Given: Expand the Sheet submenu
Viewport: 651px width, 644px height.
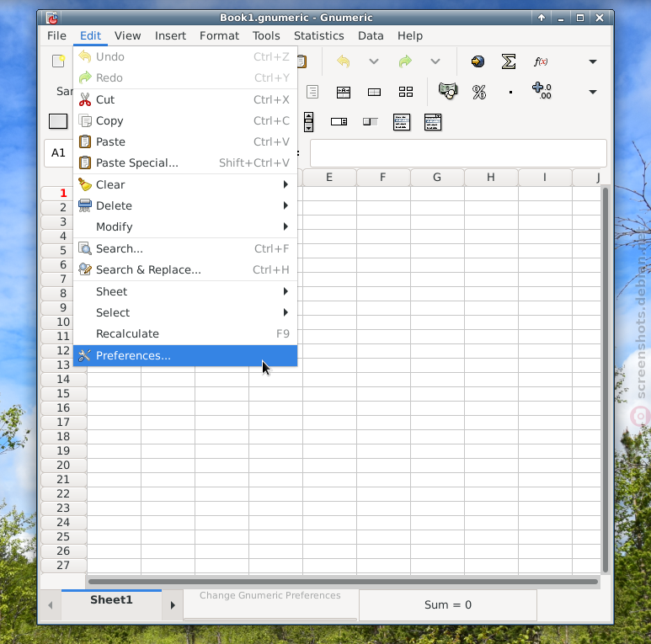Looking at the screenshot, I should (185, 292).
